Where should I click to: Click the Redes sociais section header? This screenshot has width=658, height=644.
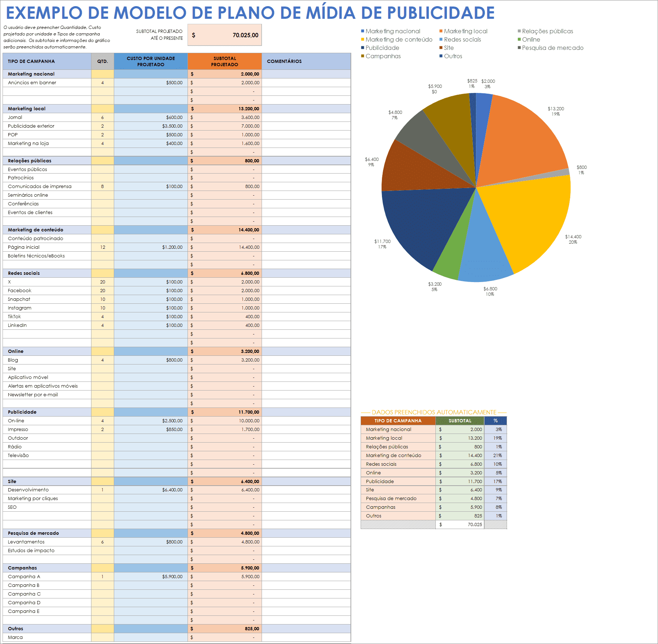point(47,273)
